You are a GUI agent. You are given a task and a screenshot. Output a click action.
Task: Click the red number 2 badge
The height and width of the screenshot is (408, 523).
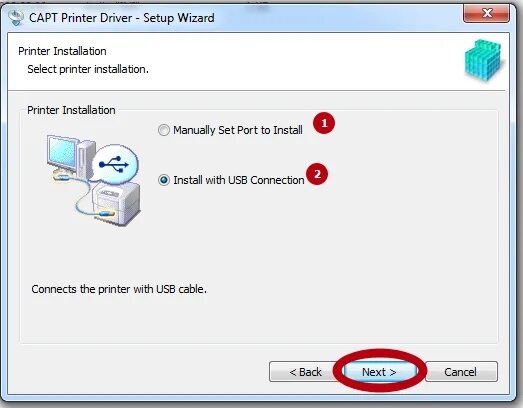click(317, 174)
